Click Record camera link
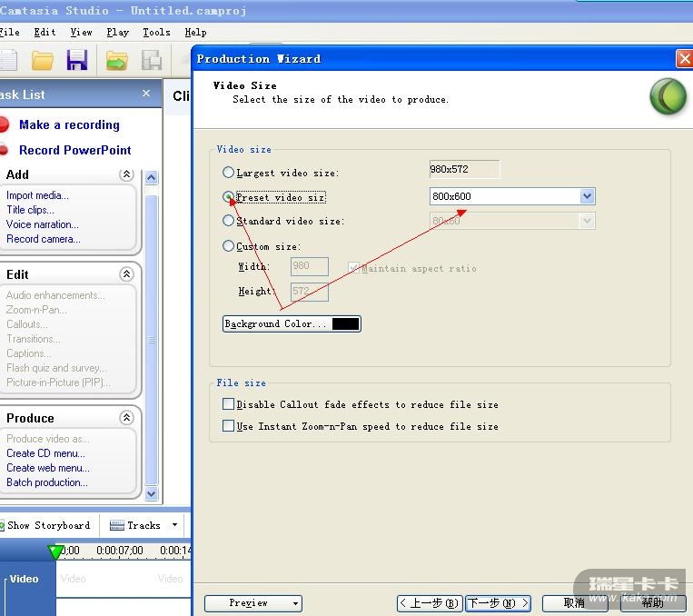 (44, 239)
